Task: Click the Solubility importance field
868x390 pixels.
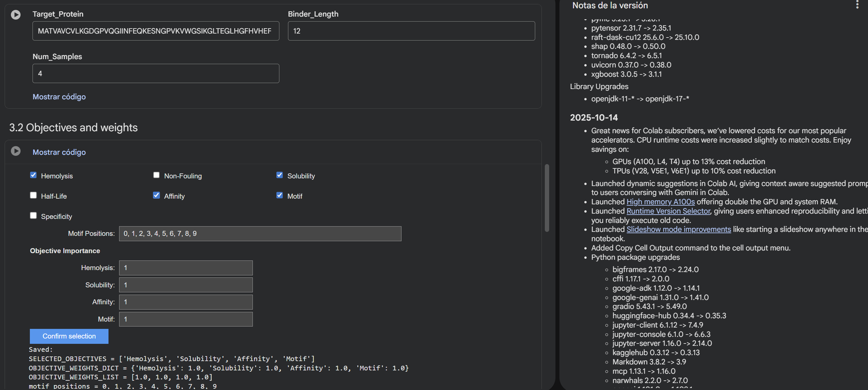Action: (x=186, y=285)
